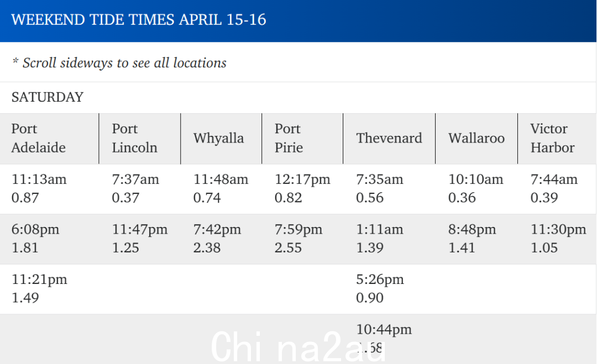This screenshot has width=597, height=364.
Task: Click the Port Pirie column header
Action: click(x=302, y=139)
